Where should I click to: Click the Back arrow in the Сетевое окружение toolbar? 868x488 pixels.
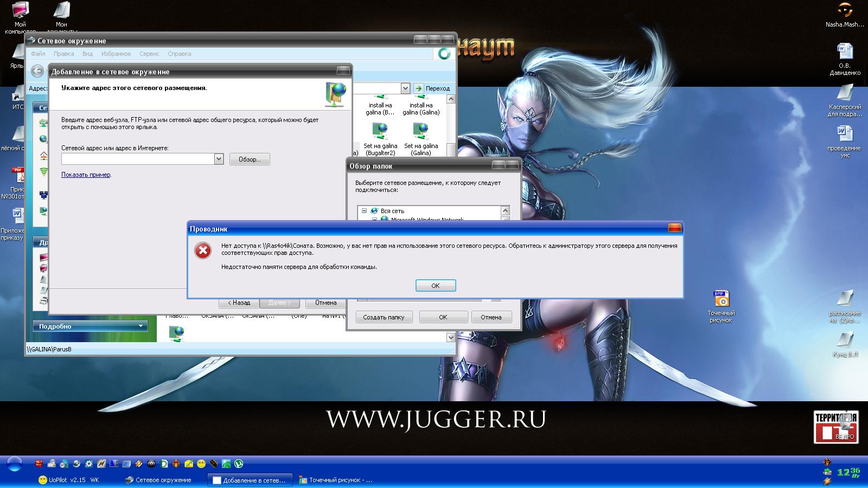tap(37, 71)
